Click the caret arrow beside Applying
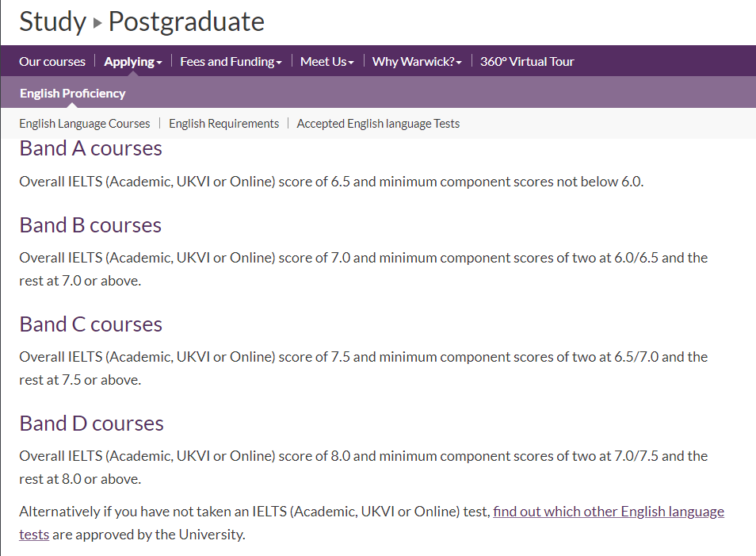Screen dimensions: 756x556 (159, 63)
